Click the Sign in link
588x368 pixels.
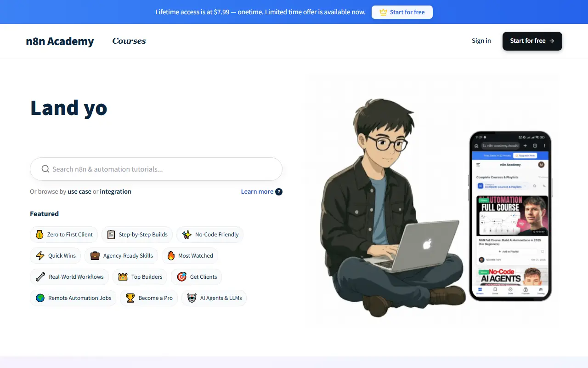[x=481, y=41]
